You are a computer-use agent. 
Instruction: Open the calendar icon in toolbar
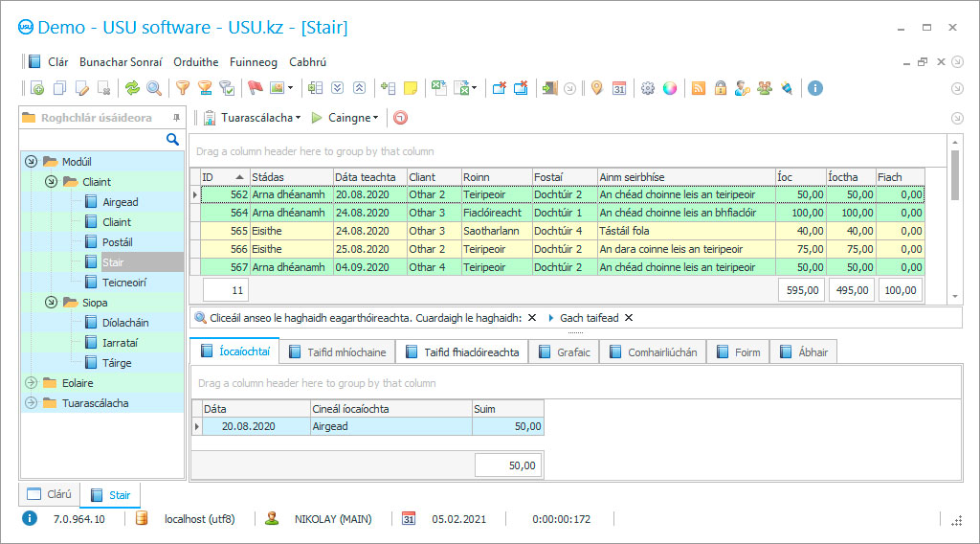point(619,88)
